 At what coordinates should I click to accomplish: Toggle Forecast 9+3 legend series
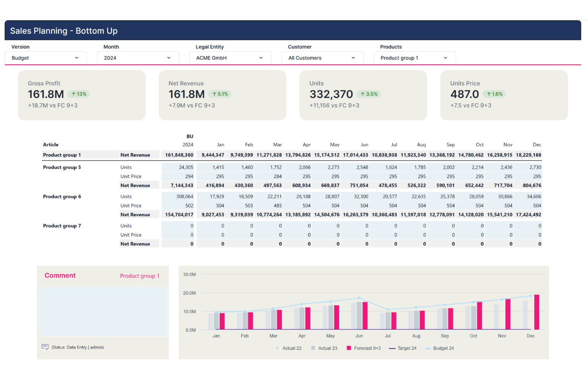tap(364, 348)
